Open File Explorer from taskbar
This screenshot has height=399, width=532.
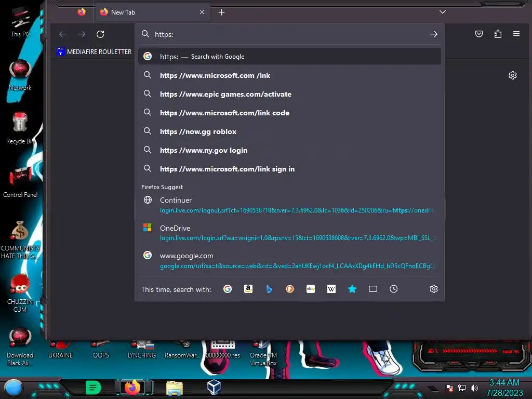pos(175,388)
